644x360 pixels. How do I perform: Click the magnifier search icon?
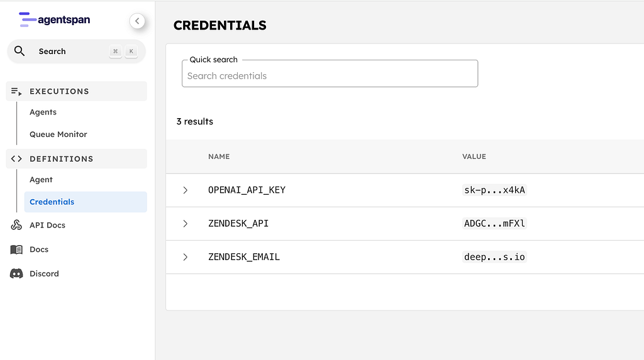(19, 52)
